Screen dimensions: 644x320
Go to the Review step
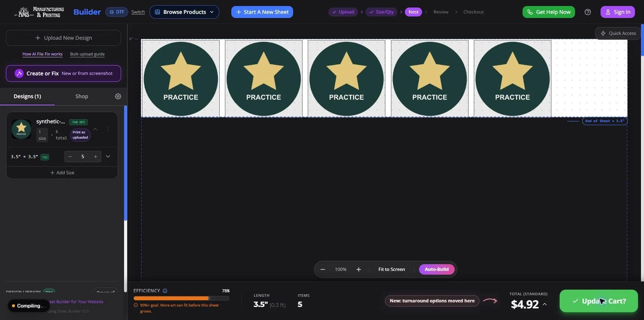point(441,12)
